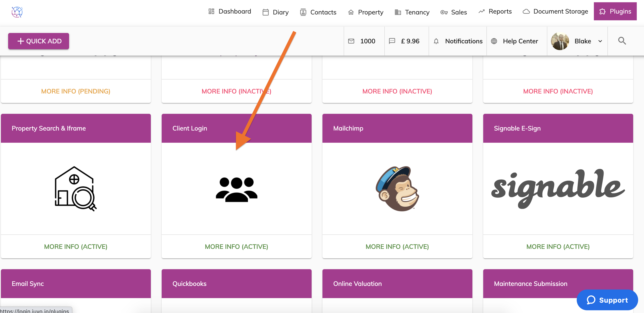The image size is (644, 313).
Task: Open More Info (Pending) link
Action: click(75, 91)
